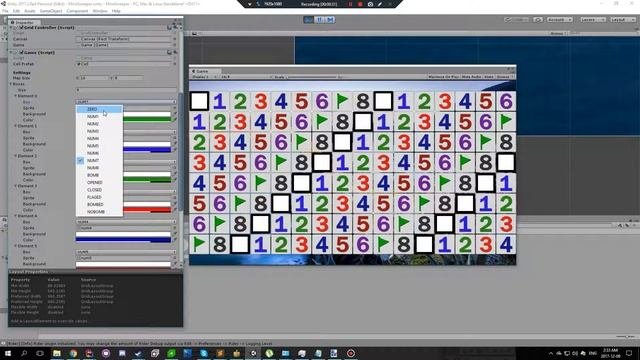Take a snapshot with the recorder camera icon
Image resolution: width=640 pixels, height=360 pixels.
point(370,4)
